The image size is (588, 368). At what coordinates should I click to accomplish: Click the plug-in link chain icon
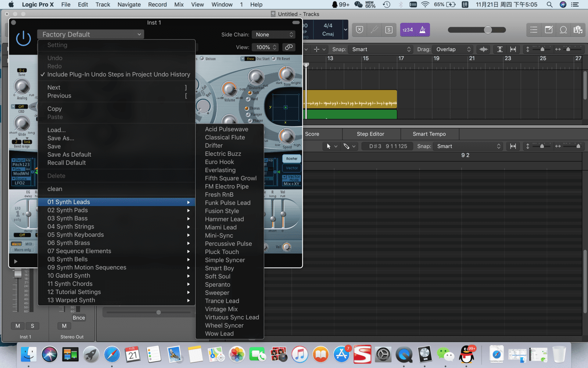click(x=289, y=47)
